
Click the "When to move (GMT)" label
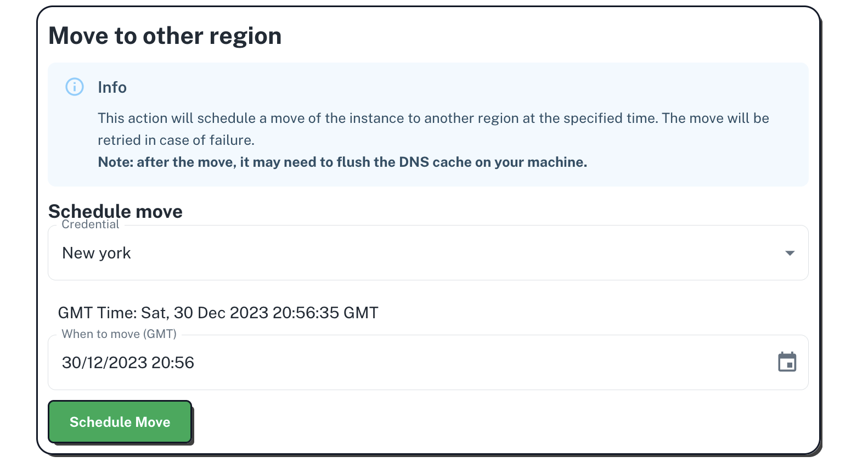[119, 334]
